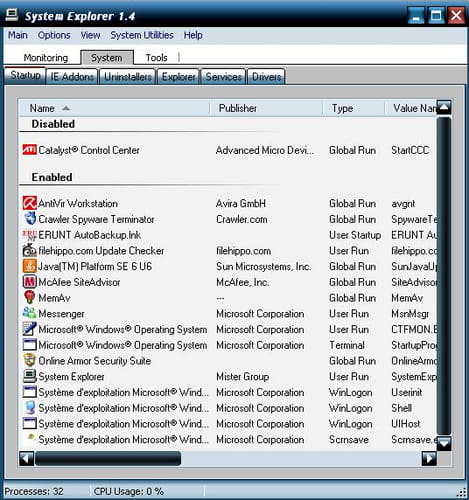Click the filehippo.com Update Checker icon
This screenshot has height=500, width=469.
[x=29, y=250]
